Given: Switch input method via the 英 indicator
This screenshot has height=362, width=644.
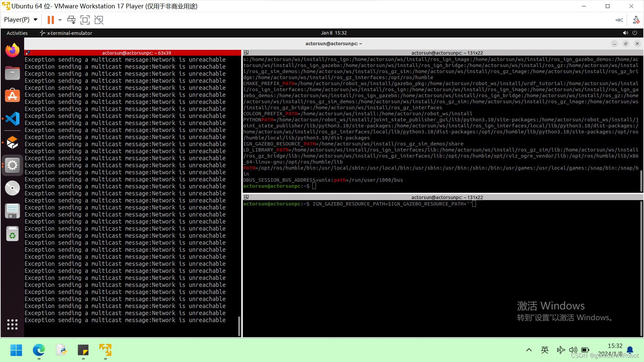Looking at the screenshot, I should (x=545, y=350).
